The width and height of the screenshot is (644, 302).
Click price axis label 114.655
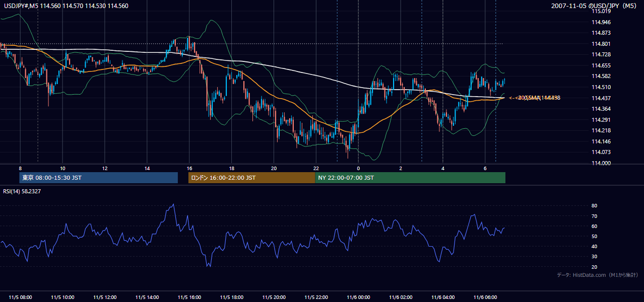(601, 65)
